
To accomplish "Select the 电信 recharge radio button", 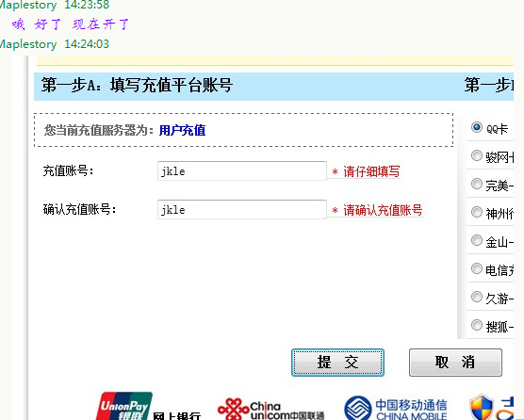I will [x=477, y=268].
